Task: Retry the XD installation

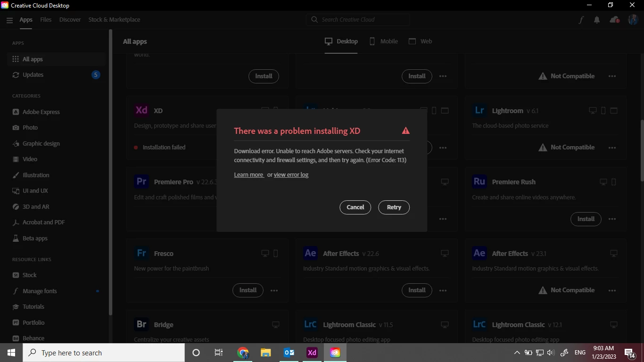Action: 394,207
